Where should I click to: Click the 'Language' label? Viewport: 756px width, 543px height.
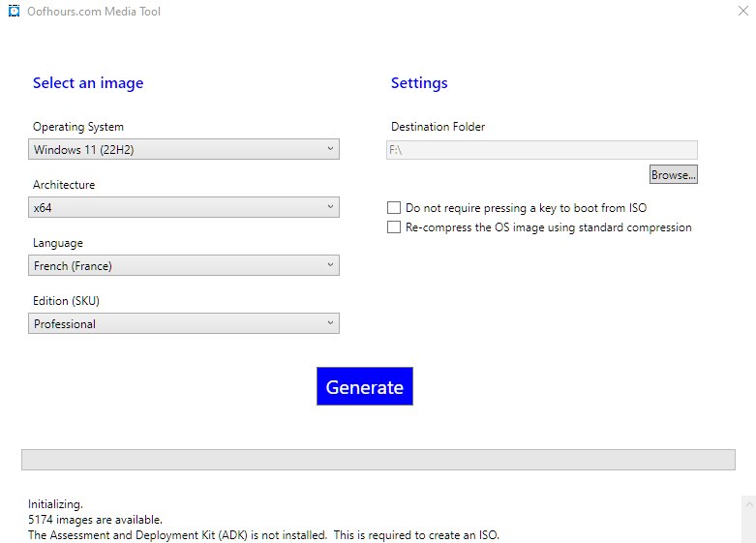click(x=58, y=243)
